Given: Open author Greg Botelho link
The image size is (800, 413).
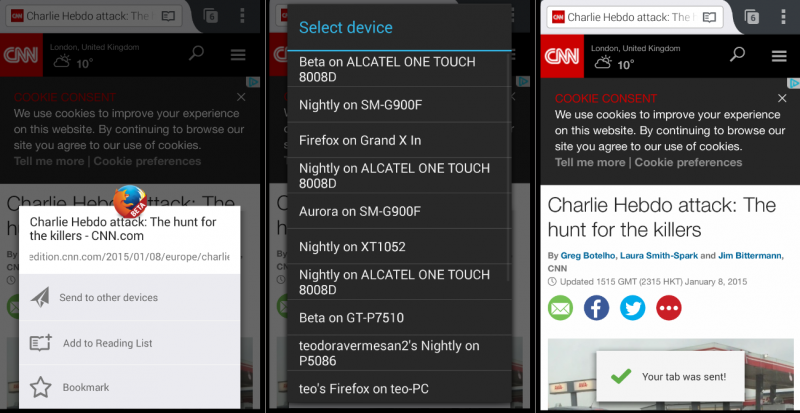Looking at the screenshot, I should click(x=588, y=255).
